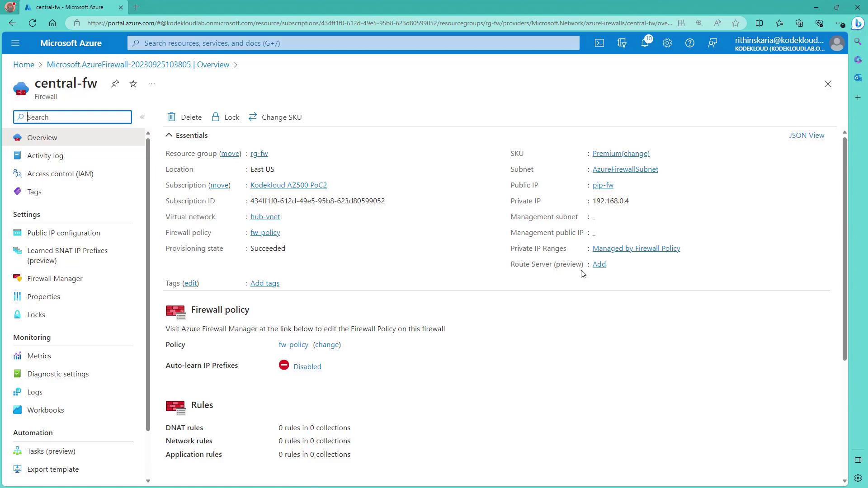Select Diagnostic settings menu item
The image size is (868, 488).
point(58,374)
